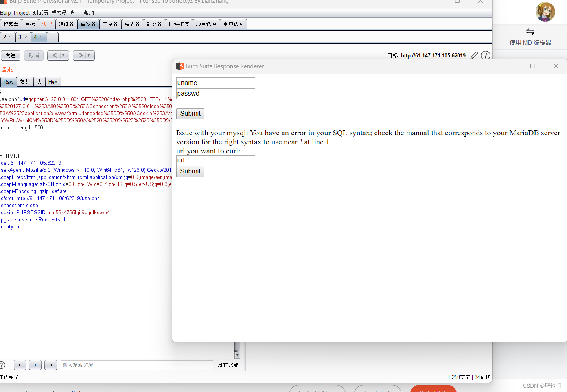The height and width of the screenshot is (392, 567).
Task: Submit the login form in renderer
Action: tap(190, 114)
